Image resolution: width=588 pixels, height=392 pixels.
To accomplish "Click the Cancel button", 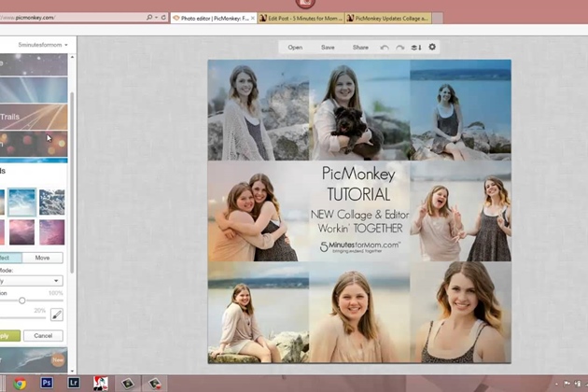I will coord(43,336).
